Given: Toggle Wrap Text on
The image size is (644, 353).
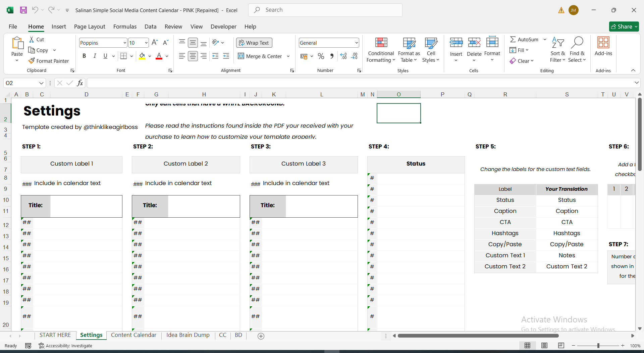Looking at the screenshot, I should pos(254,43).
